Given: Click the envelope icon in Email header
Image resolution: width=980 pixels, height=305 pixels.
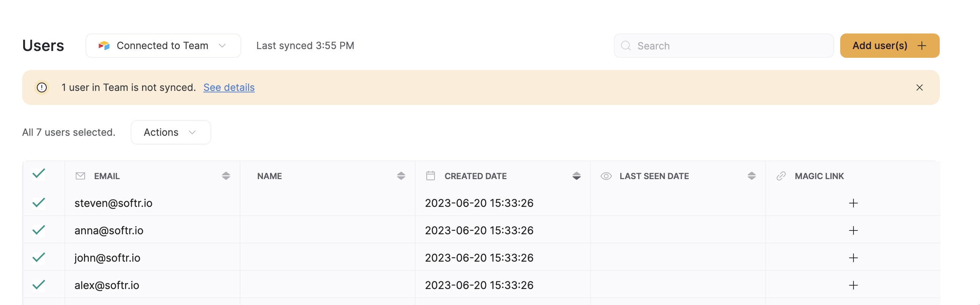Looking at the screenshot, I should [x=80, y=176].
